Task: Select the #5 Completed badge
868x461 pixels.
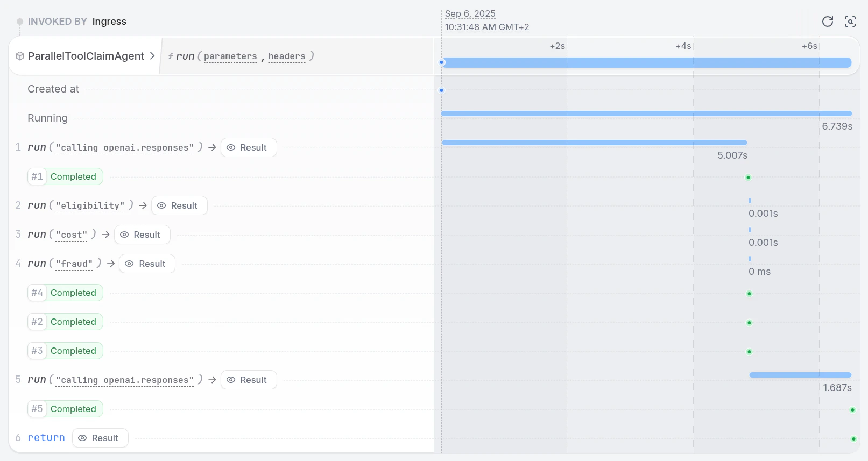Action: point(65,409)
